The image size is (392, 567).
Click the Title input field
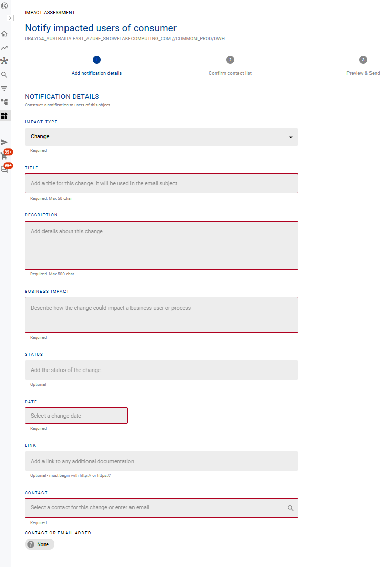point(161,183)
